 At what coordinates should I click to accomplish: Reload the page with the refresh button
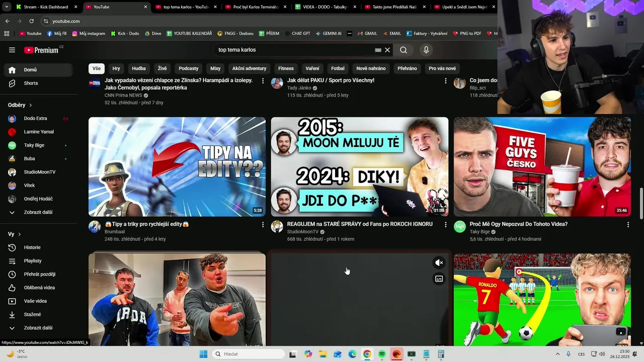31,21
